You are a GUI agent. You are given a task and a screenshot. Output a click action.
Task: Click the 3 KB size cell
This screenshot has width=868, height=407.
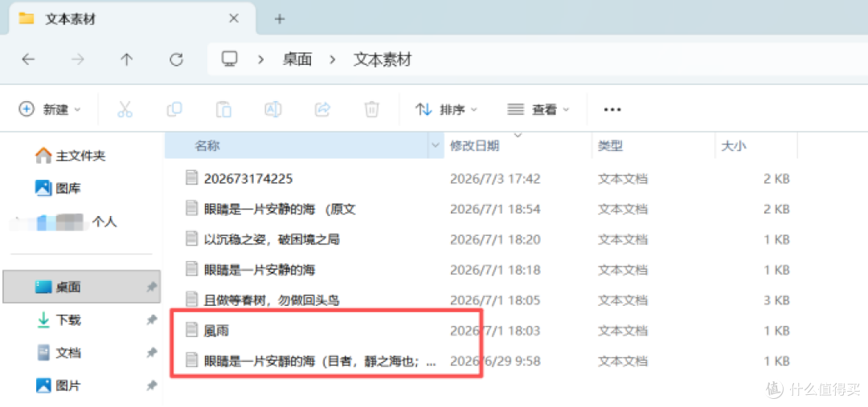776,300
